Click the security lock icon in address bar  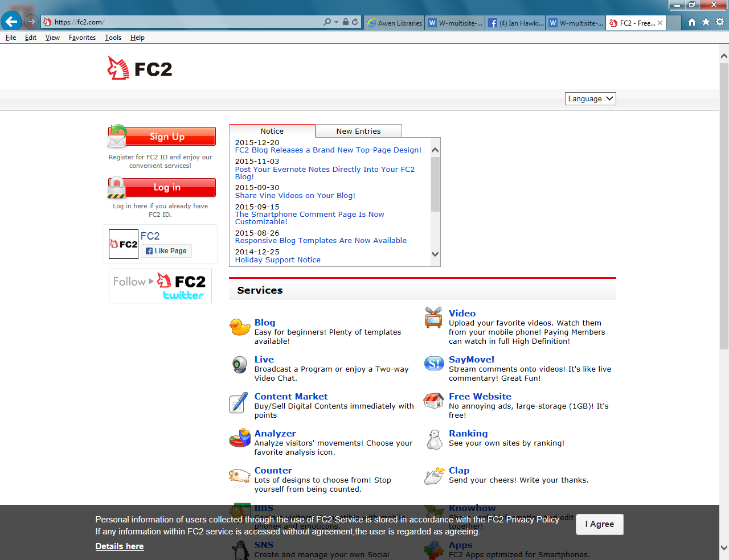(x=345, y=22)
